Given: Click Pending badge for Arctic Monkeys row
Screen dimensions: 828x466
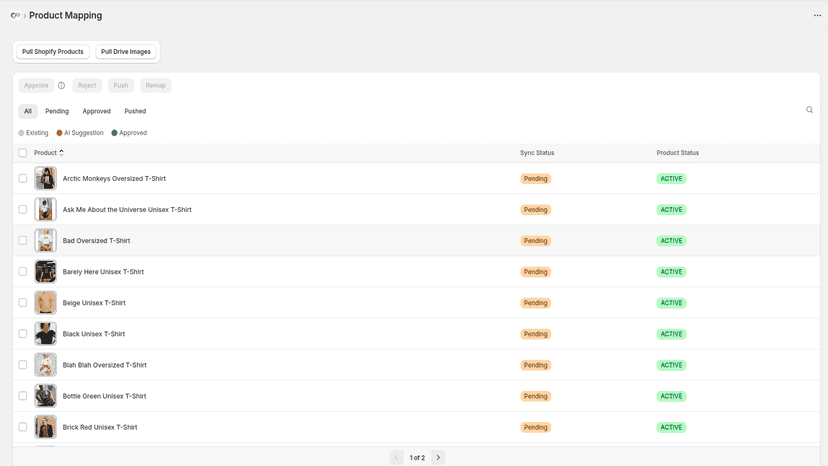Looking at the screenshot, I should pyautogui.click(x=535, y=179).
